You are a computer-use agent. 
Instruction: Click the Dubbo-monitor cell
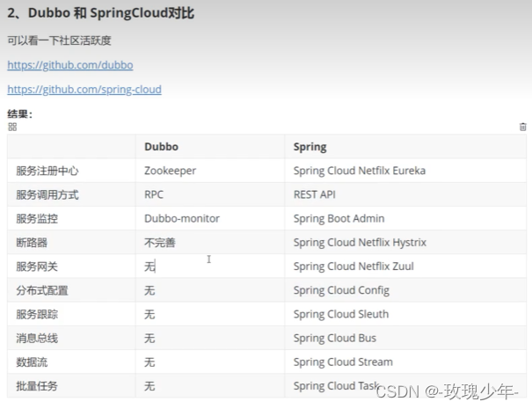tap(210, 218)
